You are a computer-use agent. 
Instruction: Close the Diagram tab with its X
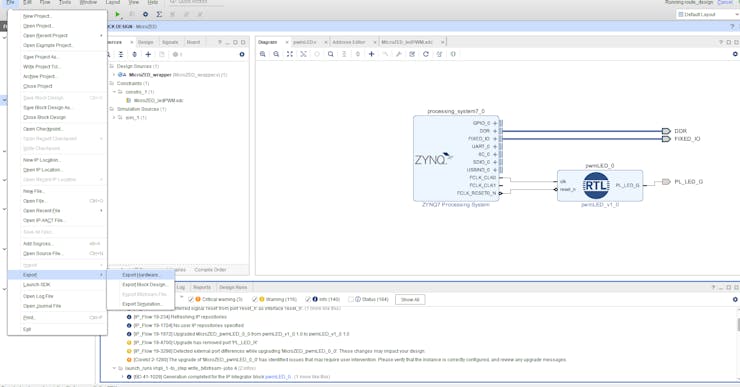(286, 42)
